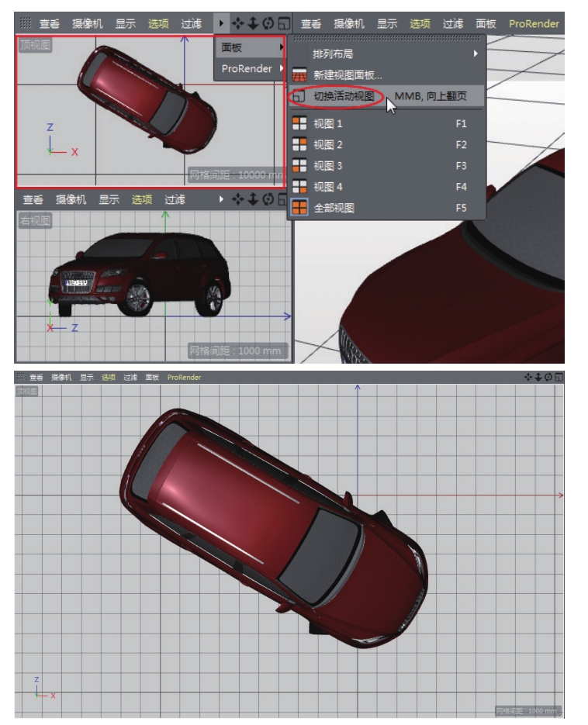Click 过滤 in the top-right perspective viewport menu
Image resolution: width=588 pixels, height=725 pixels.
point(453,24)
